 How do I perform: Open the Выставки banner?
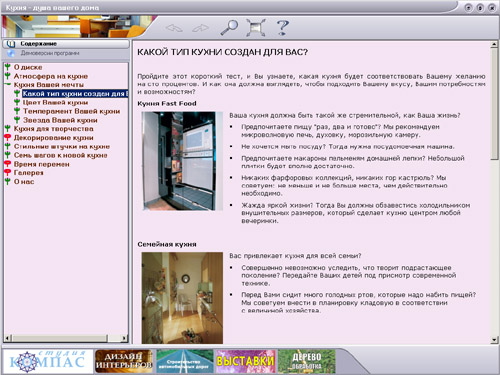(x=246, y=361)
